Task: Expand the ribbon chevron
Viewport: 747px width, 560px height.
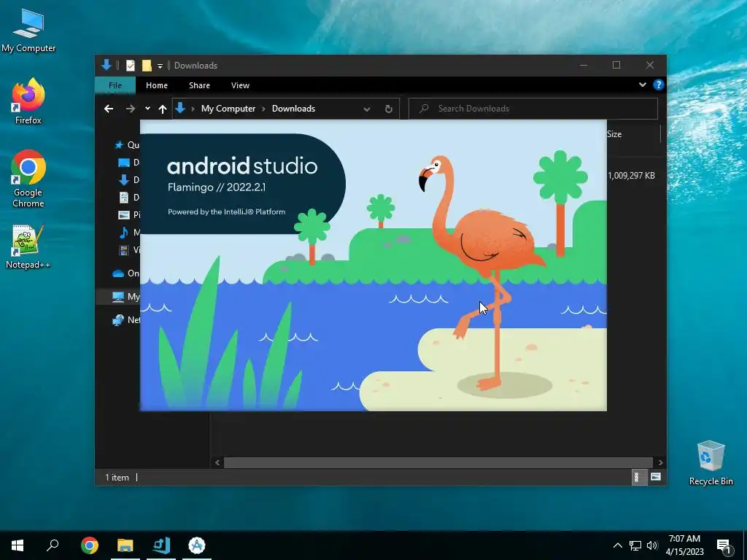Action: tap(643, 85)
